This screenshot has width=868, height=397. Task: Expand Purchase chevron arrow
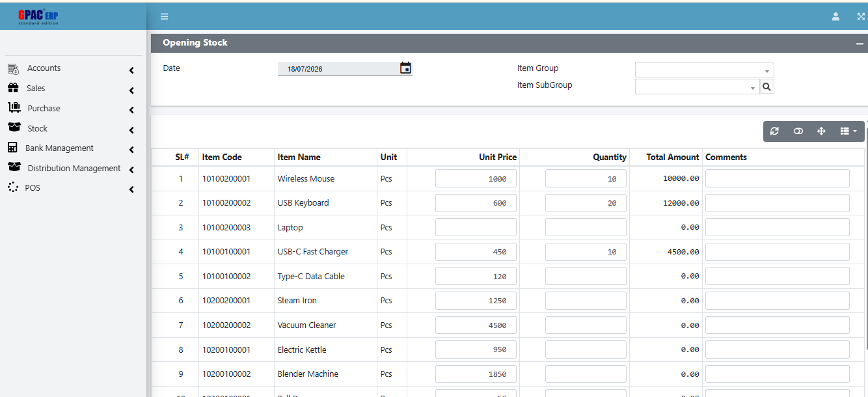click(131, 111)
